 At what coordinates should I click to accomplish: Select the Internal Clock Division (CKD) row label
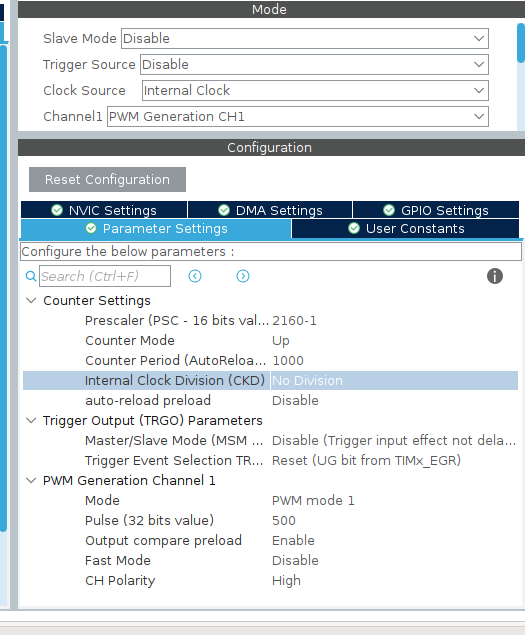(x=175, y=381)
